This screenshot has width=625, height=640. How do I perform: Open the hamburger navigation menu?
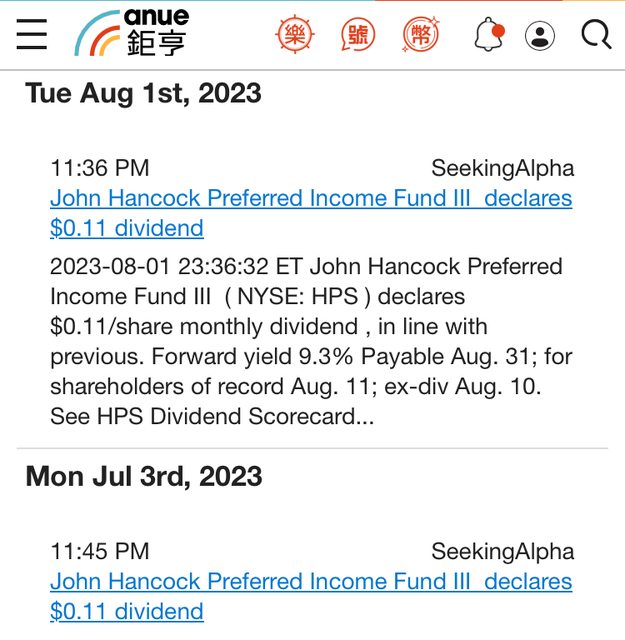[32, 35]
